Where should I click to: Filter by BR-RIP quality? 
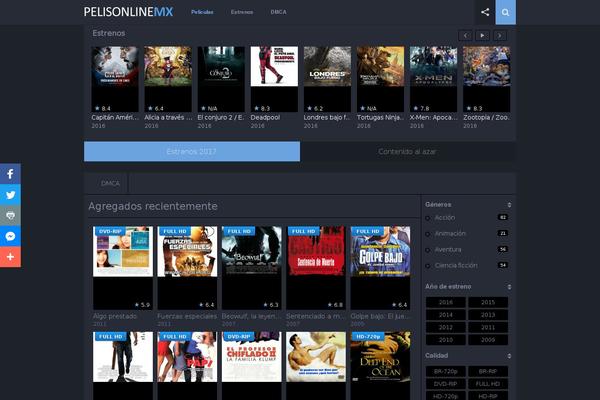488,371
